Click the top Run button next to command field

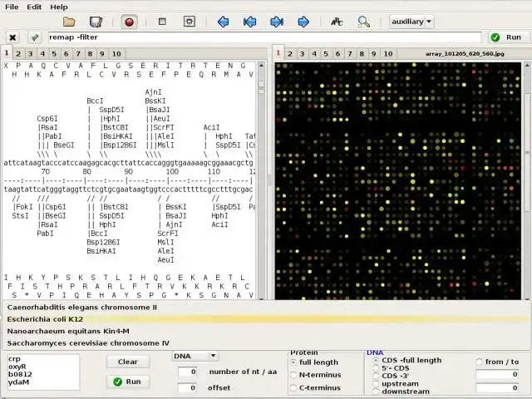506,37
